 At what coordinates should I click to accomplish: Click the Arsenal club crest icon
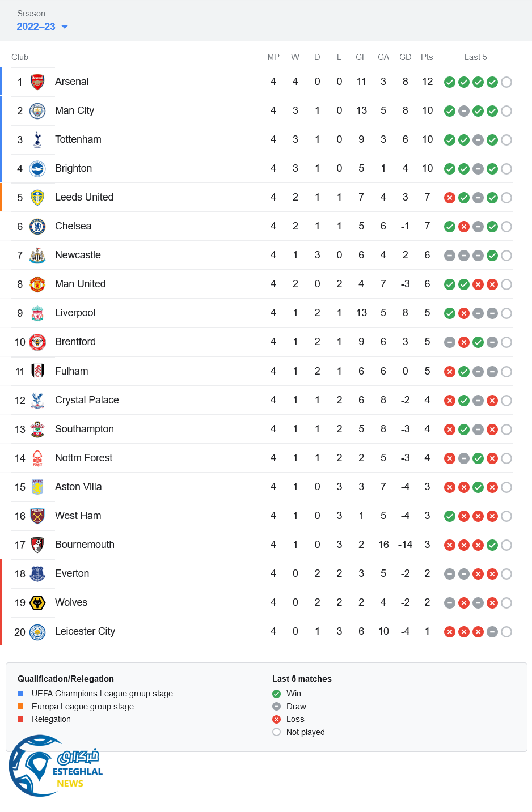tap(37, 82)
